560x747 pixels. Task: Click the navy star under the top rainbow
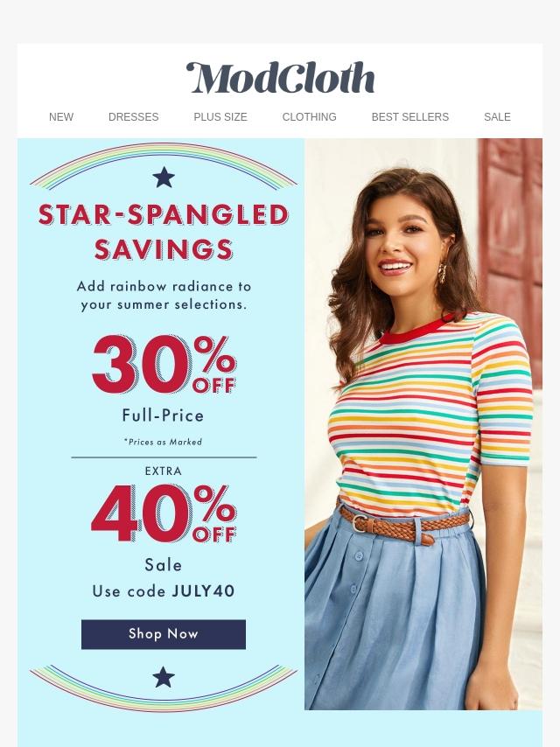[x=164, y=178]
